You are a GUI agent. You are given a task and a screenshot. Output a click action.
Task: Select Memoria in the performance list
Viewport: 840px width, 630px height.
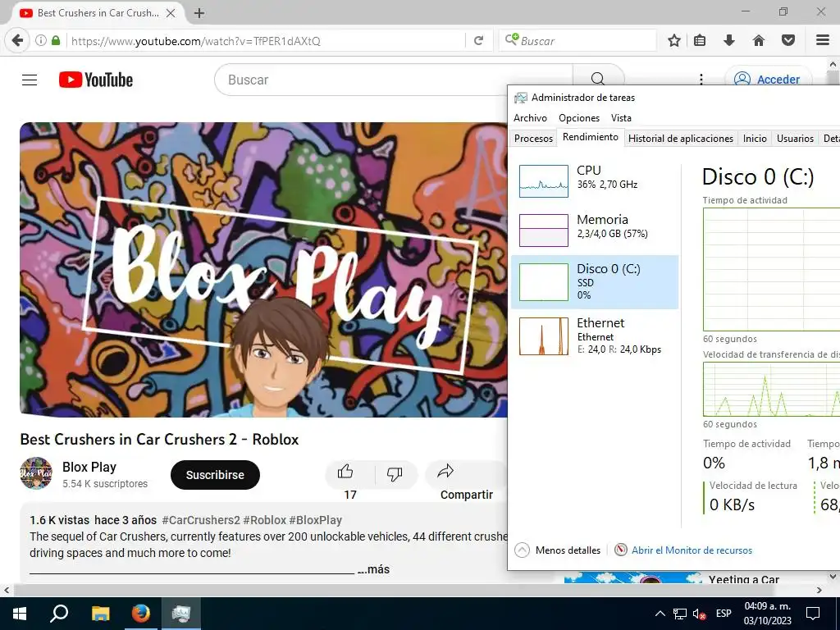click(x=595, y=230)
